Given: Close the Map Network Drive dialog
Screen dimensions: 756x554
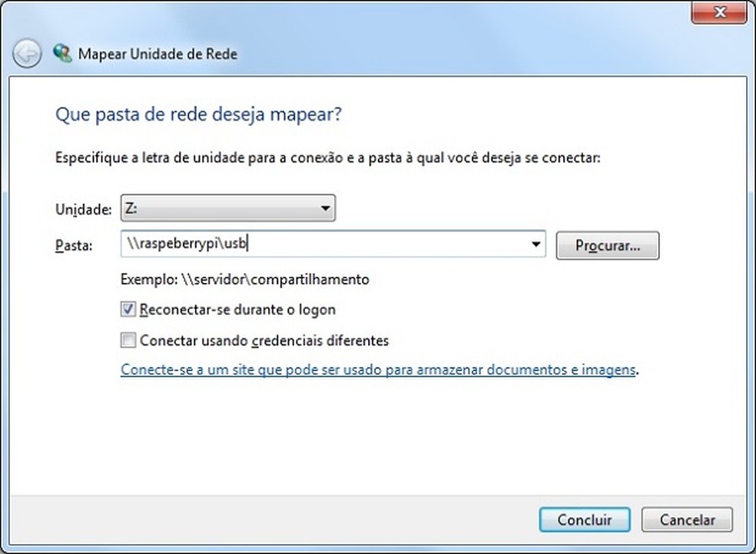Looking at the screenshot, I should point(719,12).
